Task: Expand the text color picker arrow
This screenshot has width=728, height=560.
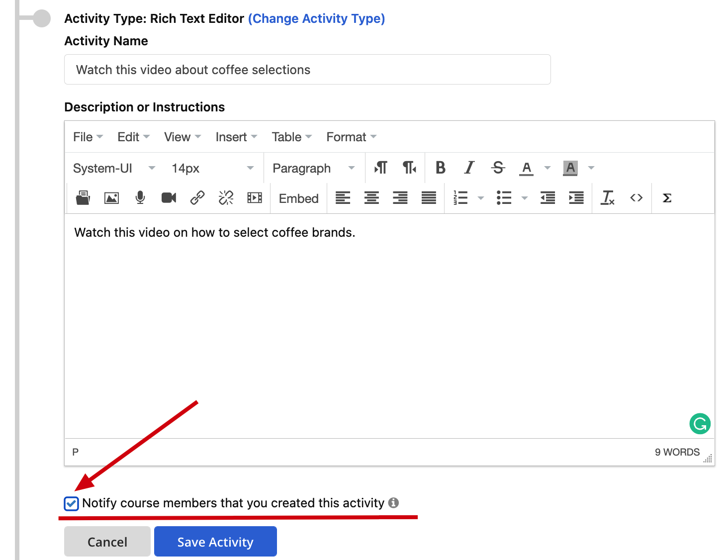Action: point(547,168)
